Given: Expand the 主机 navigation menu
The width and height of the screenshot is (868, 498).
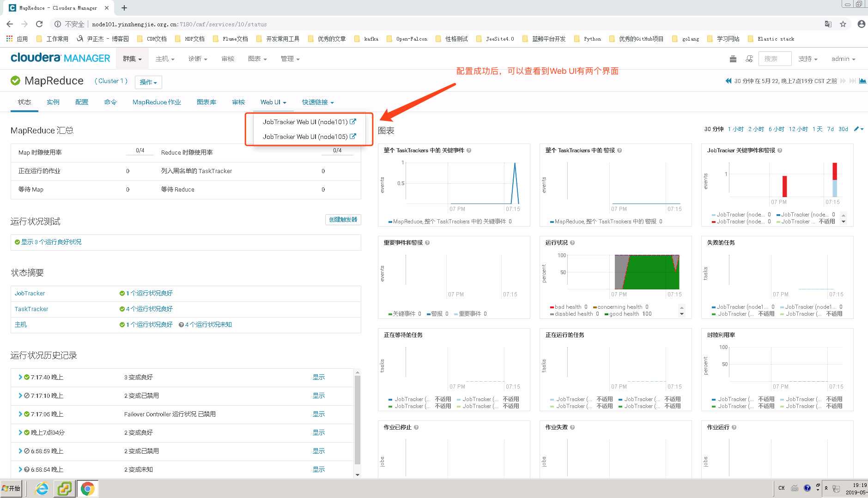Looking at the screenshot, I should [165, 59].
